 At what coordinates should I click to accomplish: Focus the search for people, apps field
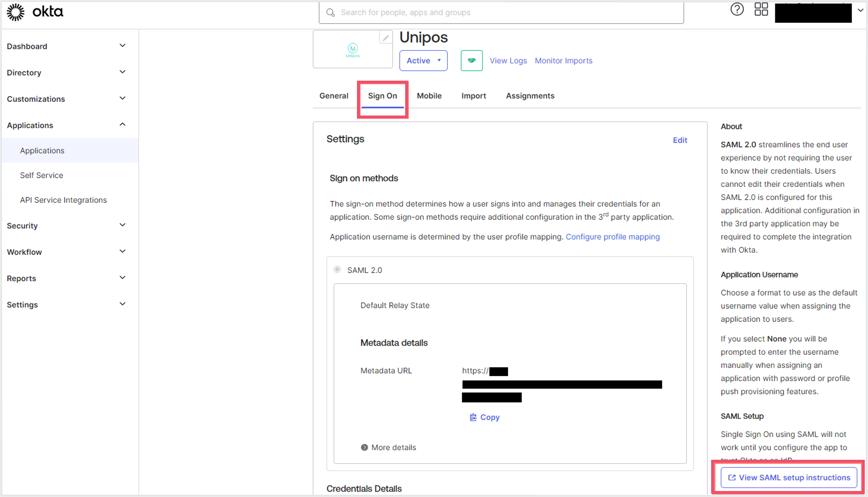[501, 13]
